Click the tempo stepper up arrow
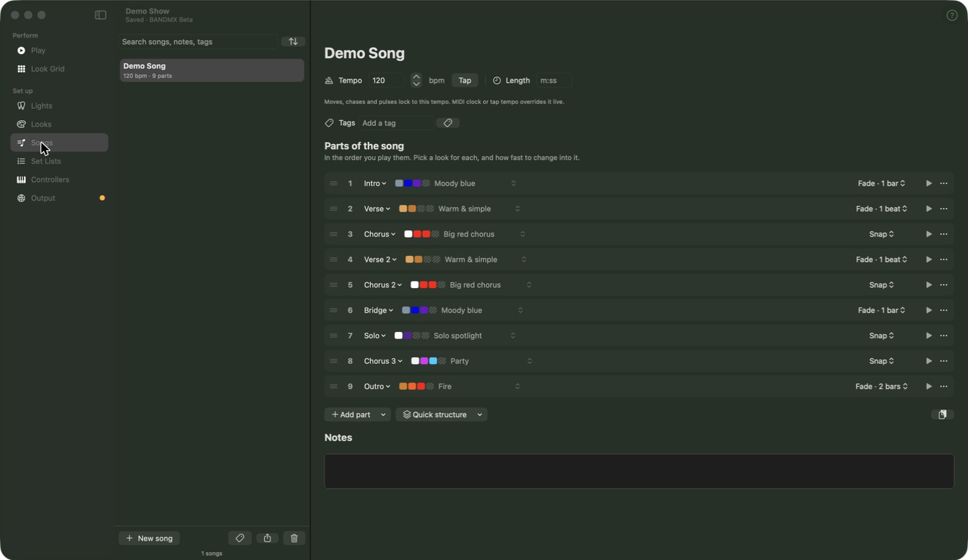The width and height of the screenshot is (968, 560). (x=416, y=77)
